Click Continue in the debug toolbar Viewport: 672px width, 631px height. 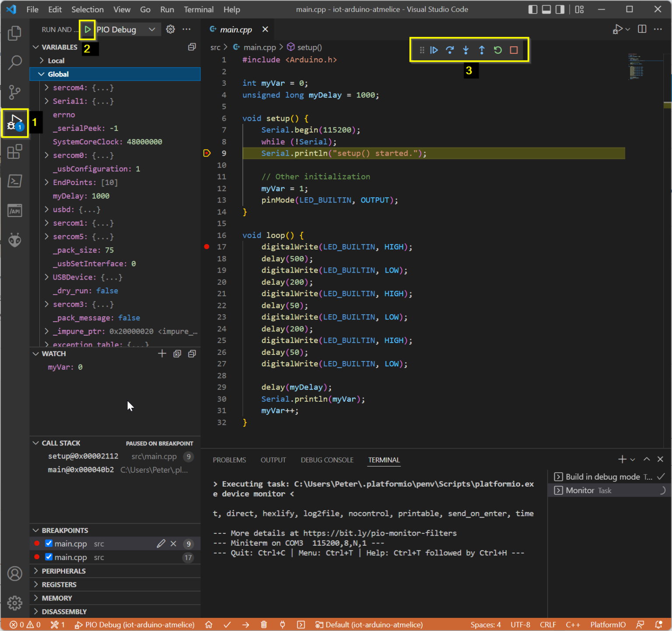coord(434,50)
